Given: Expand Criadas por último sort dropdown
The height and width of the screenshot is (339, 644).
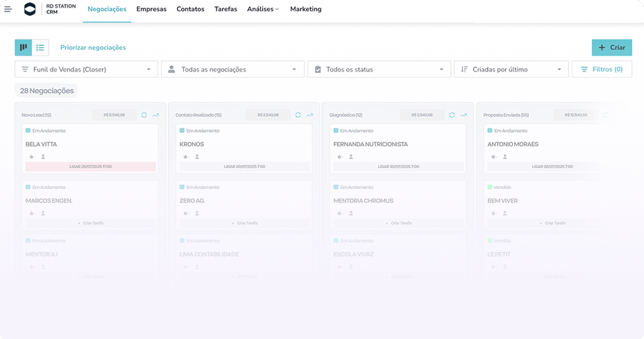Looking at the screenshot, I should coord(511,69).
